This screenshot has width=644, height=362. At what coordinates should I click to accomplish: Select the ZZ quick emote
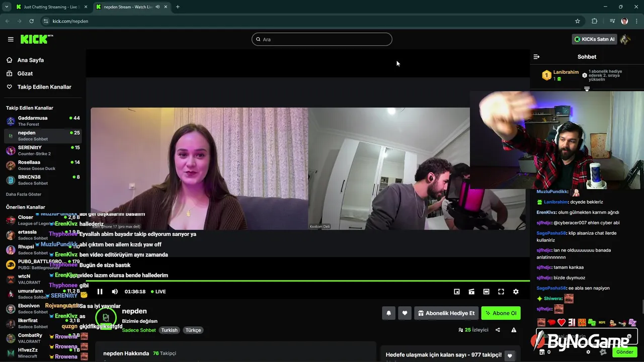click(632, 323)
